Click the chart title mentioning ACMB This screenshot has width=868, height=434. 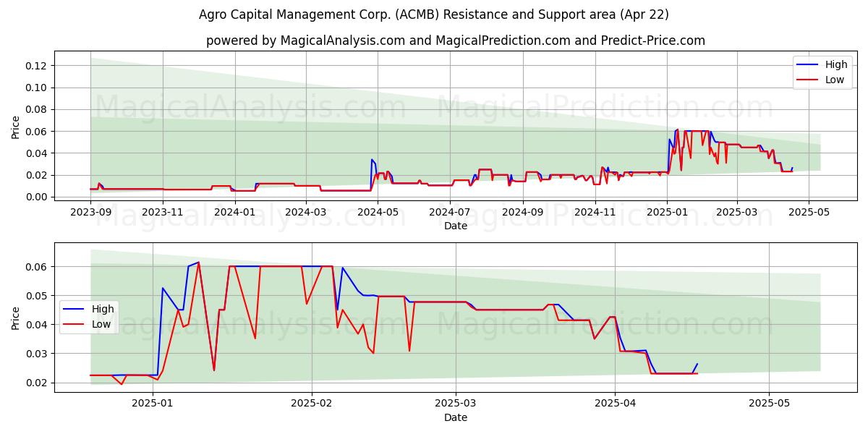[434, 14]
